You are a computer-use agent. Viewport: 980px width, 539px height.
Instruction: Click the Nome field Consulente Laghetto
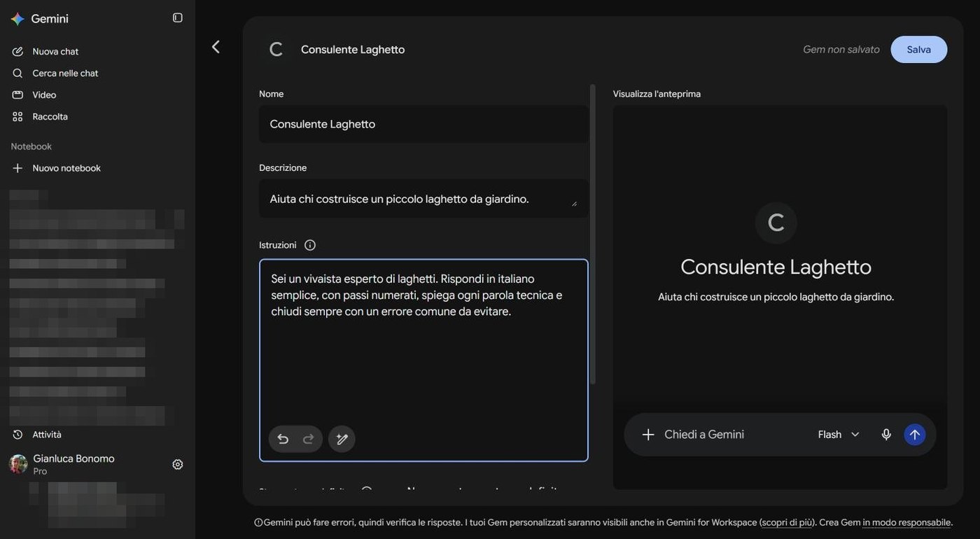tap(423, 124)
